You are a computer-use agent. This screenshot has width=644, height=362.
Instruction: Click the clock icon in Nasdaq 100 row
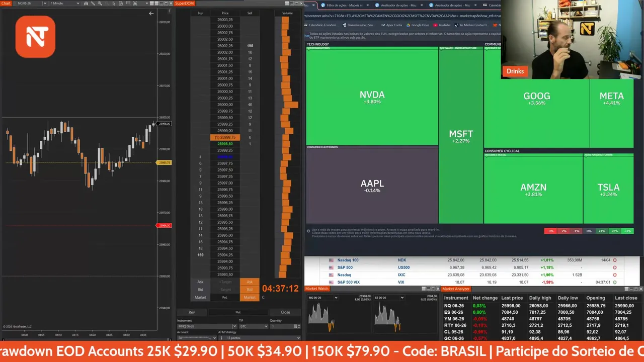point(615,260)
